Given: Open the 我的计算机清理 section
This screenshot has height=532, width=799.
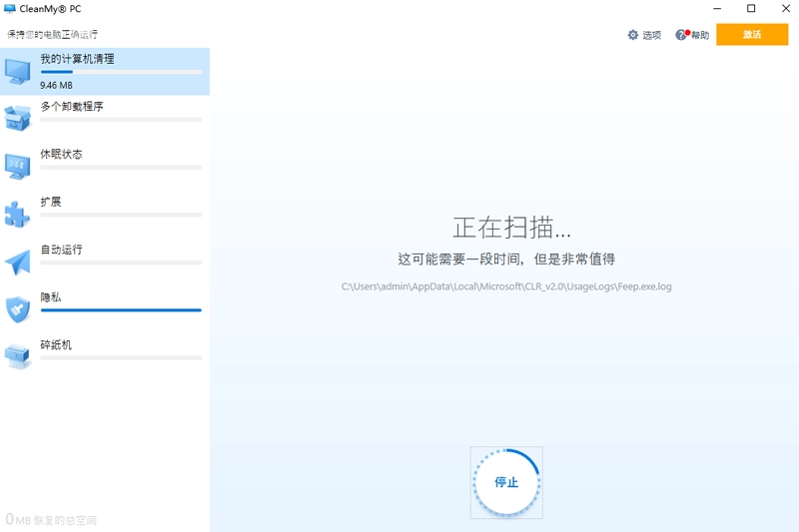Looking at the screenshot, I should tap(105, 72).
